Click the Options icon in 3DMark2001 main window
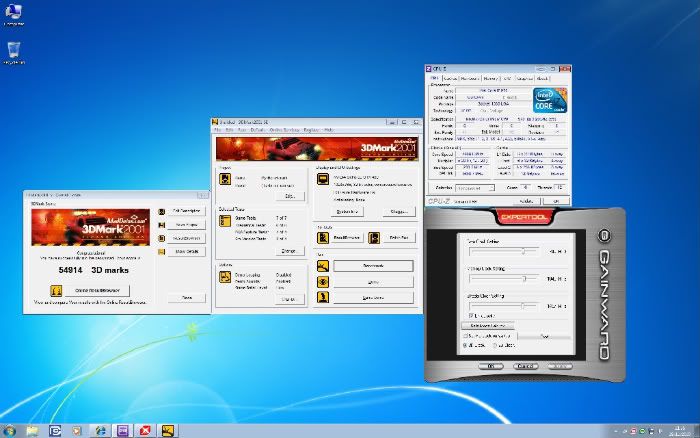This screenshot has height=438, width=700. [x=225, y=277]
